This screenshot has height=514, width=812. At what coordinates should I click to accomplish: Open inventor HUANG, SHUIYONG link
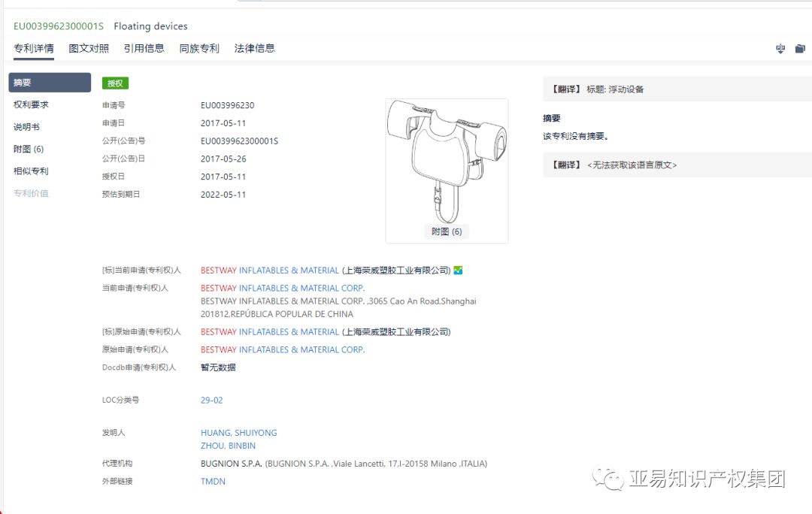pyautogui.click(x=238, y=432)
